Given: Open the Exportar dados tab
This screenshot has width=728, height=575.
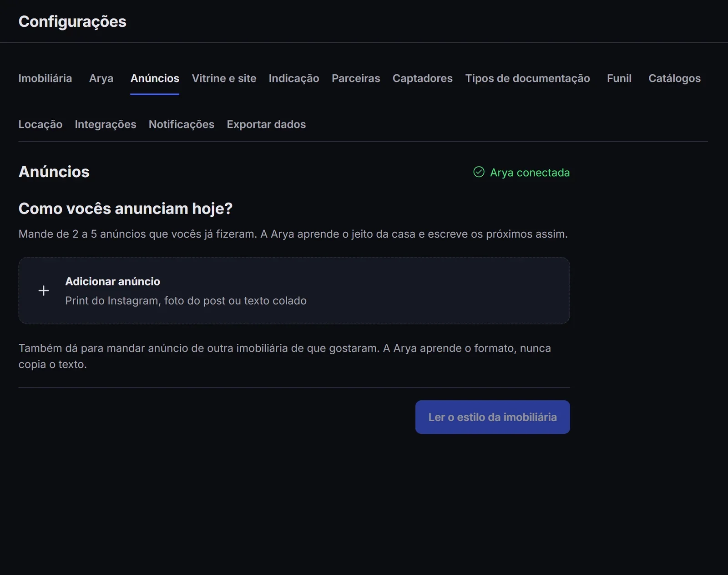Looking at the screenshot, I should coord(266,124).
